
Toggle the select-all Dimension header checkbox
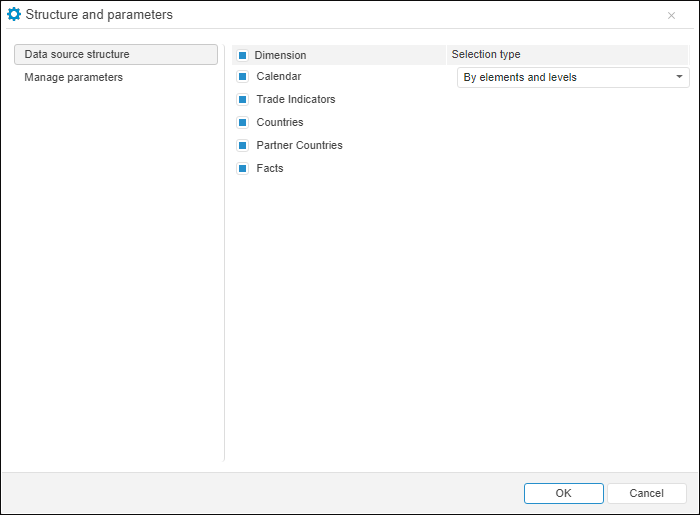(242, 55)
